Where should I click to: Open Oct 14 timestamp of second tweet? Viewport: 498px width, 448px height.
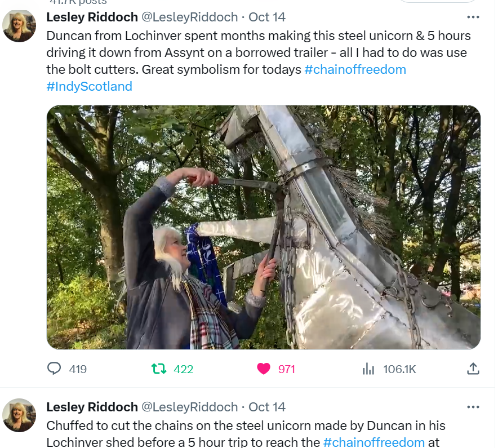tap(267, 407)
